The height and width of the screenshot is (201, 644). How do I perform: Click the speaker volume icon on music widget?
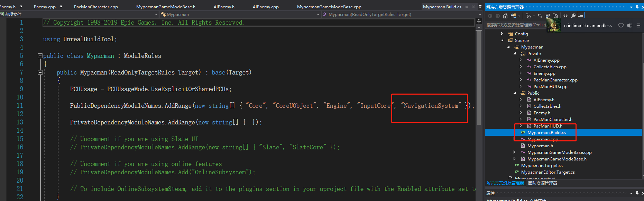pos(629,26)
